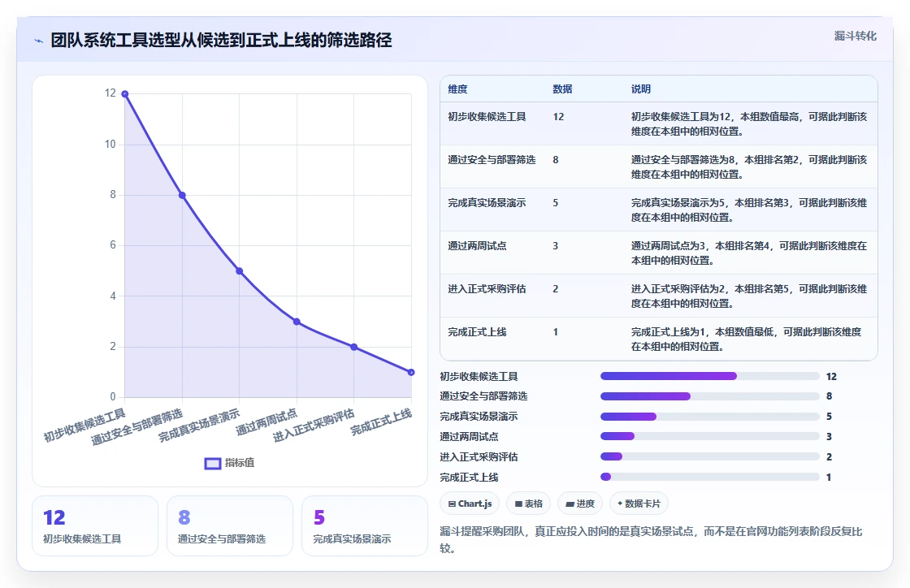Viewport: 910px width, 588px height.
Task: Click the stat card showing 8
Action: click(230, 526)
